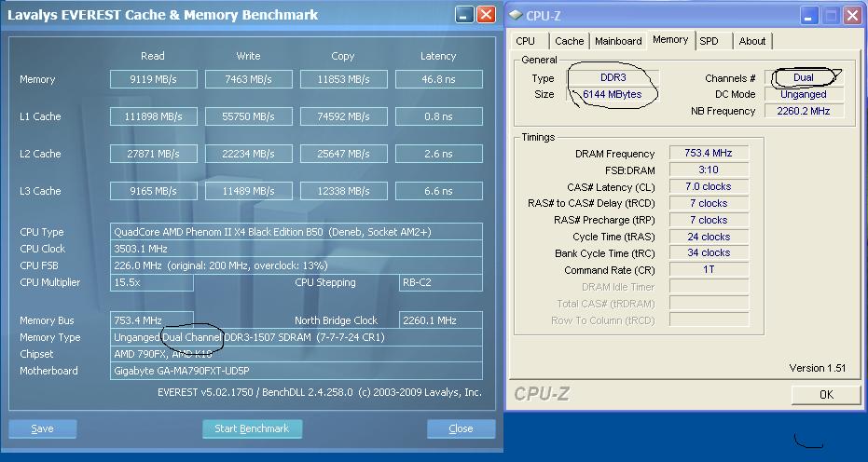Close the CPU-Z window with X
Screen dimensions: 868x462
point(852,16)
